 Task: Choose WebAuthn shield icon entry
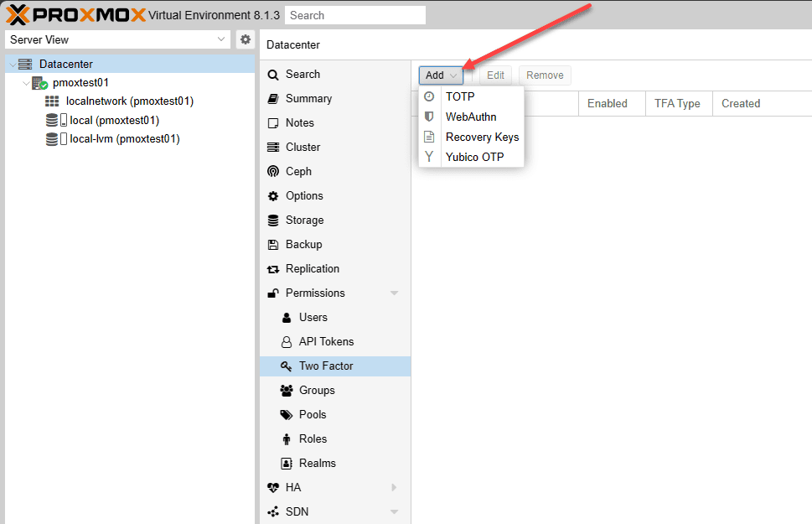[x=429, y=117]
